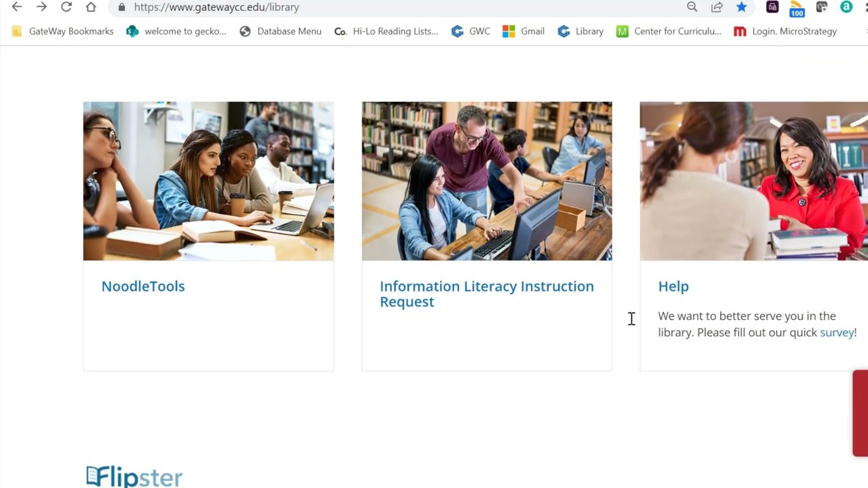Image resolution: width=868 pixels, height=488 pixels.
Task: Open Information Literacy Instruction Request link
Action: point(487,294)
